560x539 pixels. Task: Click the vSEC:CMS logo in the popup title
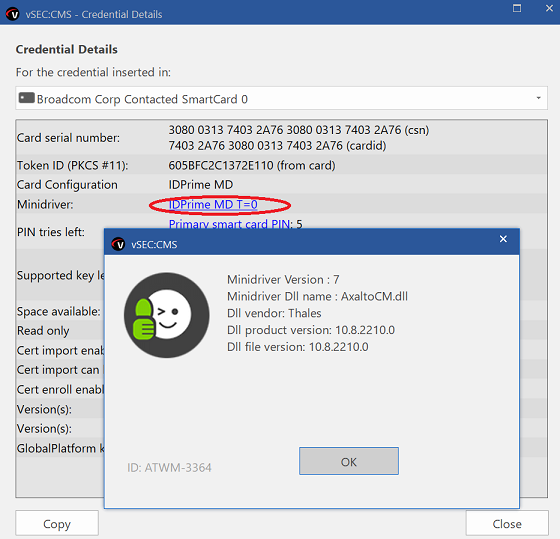(x=118, y=244)
